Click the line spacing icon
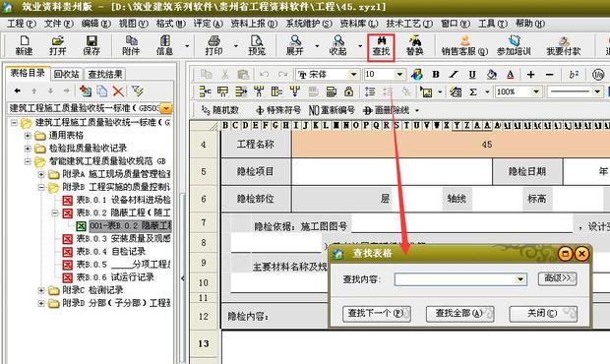This screenshot has height=364, width=610. (x=370, y=91)
